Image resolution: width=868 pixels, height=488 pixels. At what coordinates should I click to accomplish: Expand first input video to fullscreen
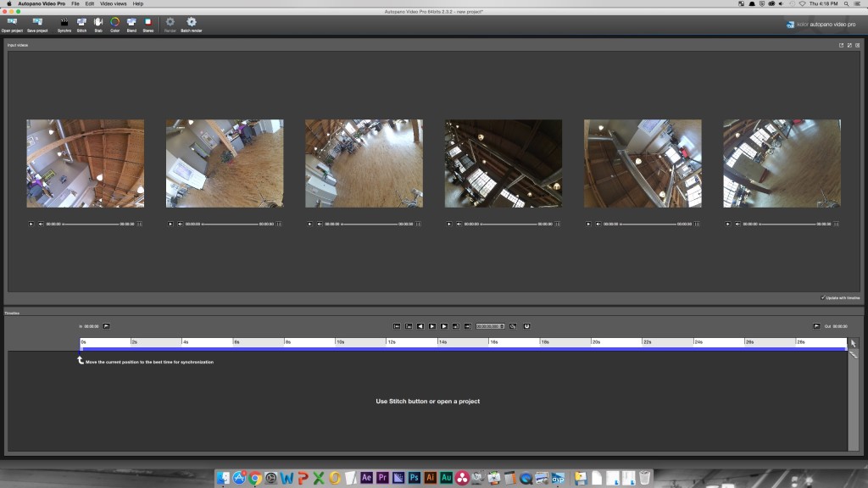tap(140, 224)
